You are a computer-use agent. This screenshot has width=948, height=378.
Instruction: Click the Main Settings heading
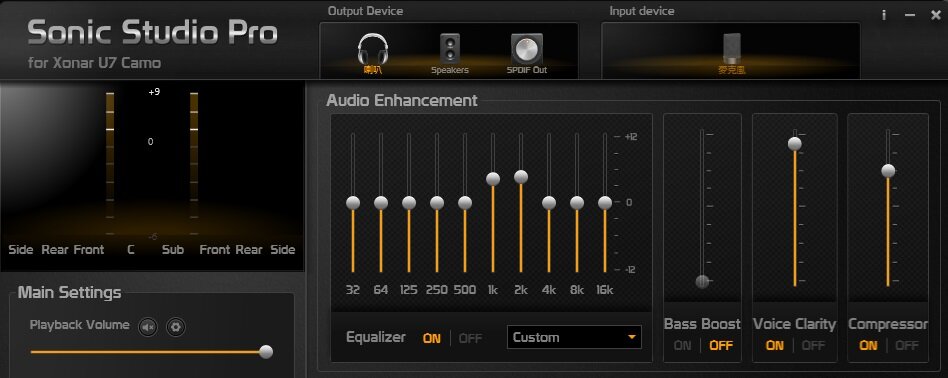click(70, 293)
